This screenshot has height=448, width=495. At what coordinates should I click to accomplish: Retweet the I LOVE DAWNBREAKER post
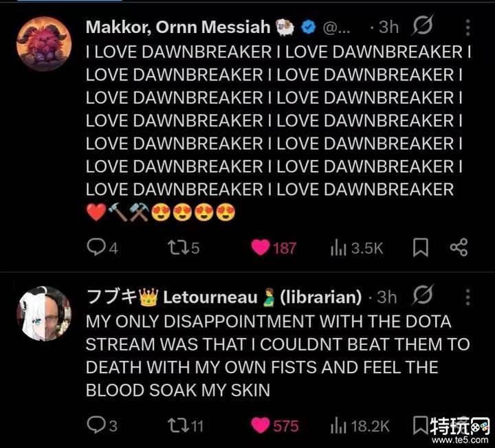(x=184, y=247)
